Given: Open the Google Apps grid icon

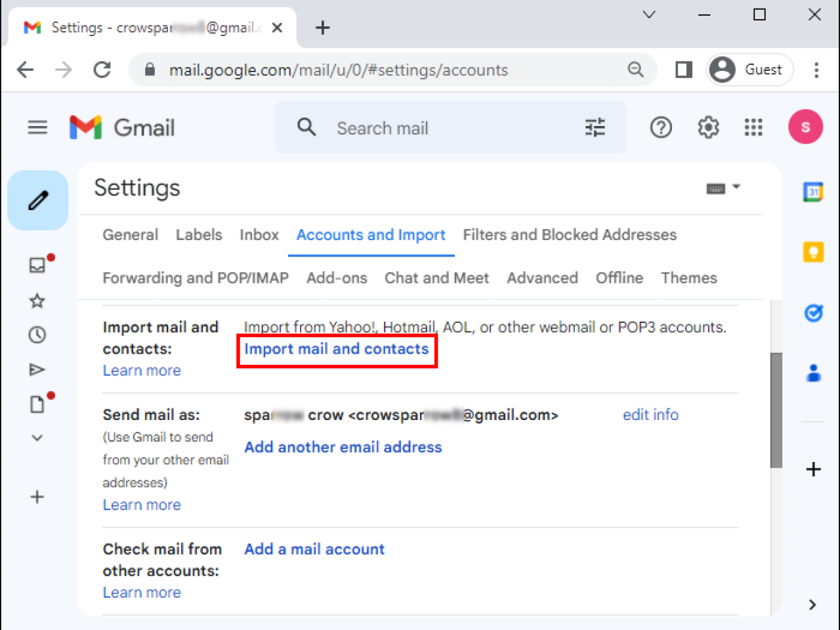Looking at the screenshot, I should tap(753, 127).
